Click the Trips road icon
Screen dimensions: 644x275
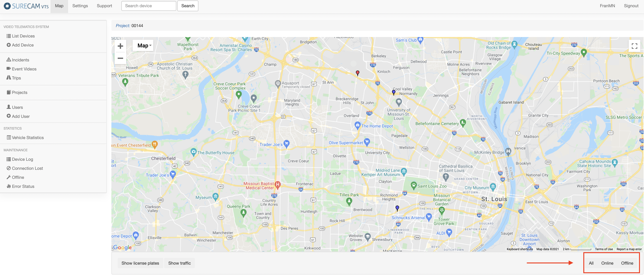(x=9, y=78)
